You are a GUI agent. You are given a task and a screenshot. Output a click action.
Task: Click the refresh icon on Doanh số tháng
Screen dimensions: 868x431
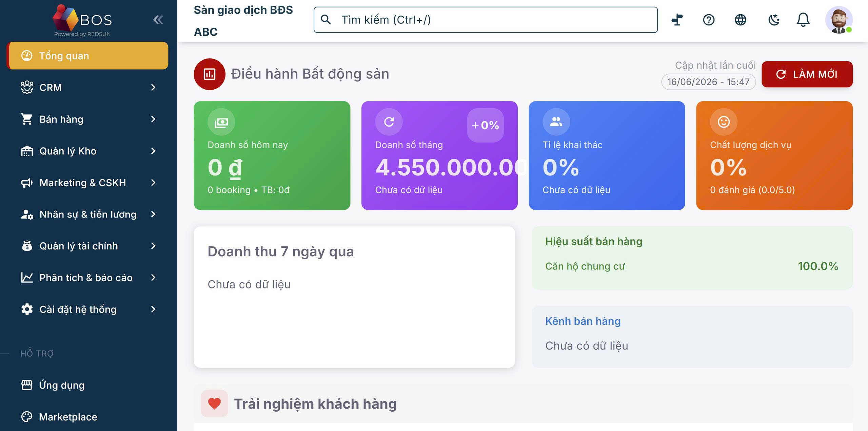coord(389,122)
